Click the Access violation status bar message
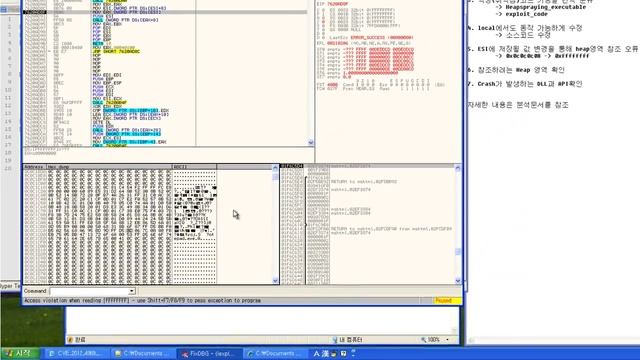The height and width of the screenshot is (360, 640). pyautogui.click(x=142, y=300)
